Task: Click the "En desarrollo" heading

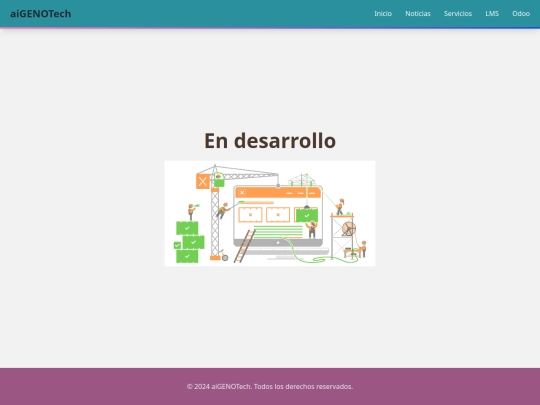Action: coord(270,141)
